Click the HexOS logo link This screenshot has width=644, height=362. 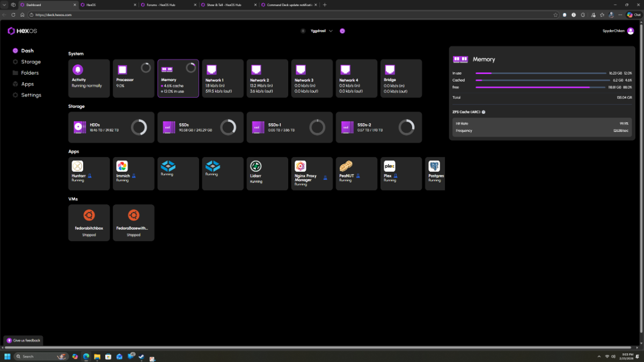pos(23,31)
